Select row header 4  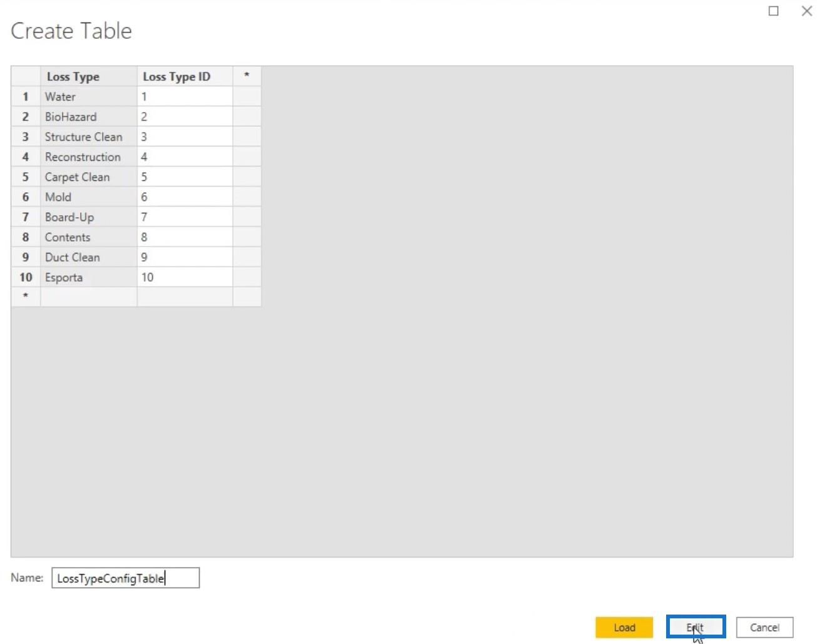click(26, 156)
